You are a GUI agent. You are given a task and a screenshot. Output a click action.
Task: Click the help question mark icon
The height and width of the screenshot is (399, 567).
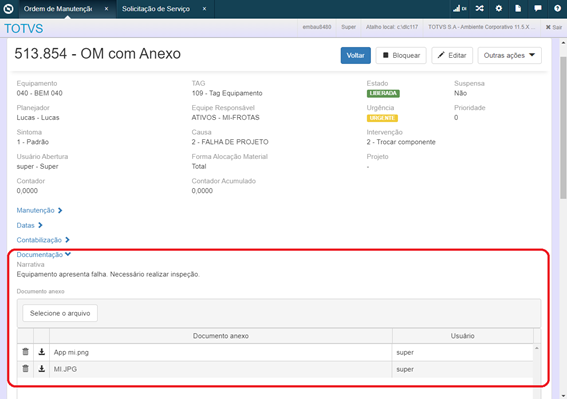pos(557,8)
